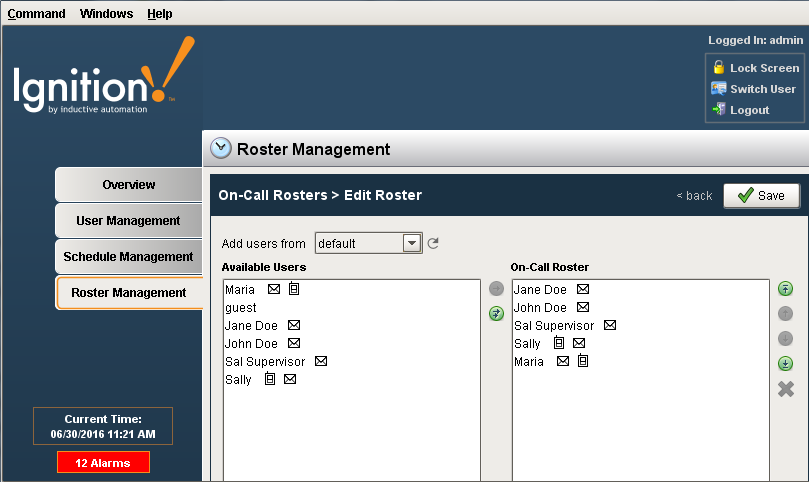
Task: Click the Lock Screen text link
Action: [x=765, y=68]
